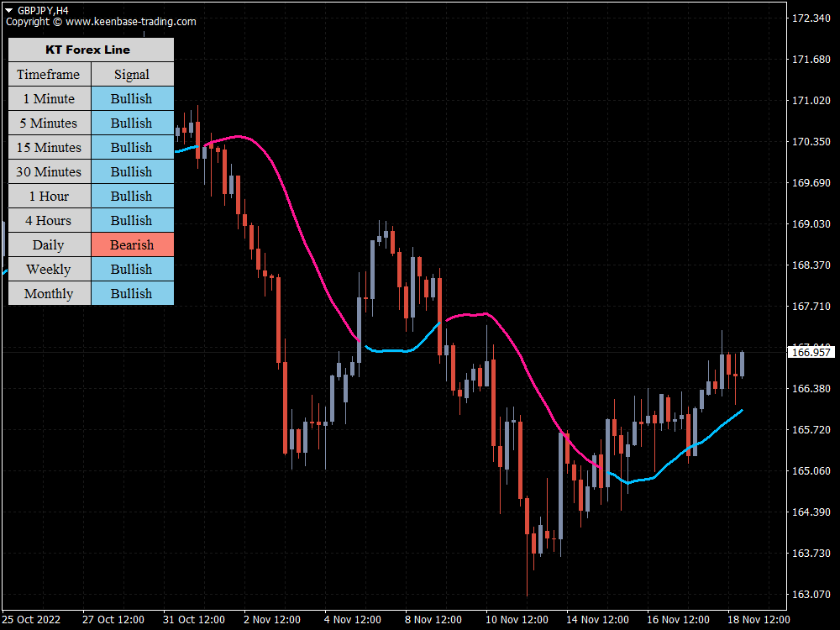Viewport: 840px width, 630px height.
Task: Select the GBPJPY,H4 chart title
Action: click(43, 10)
